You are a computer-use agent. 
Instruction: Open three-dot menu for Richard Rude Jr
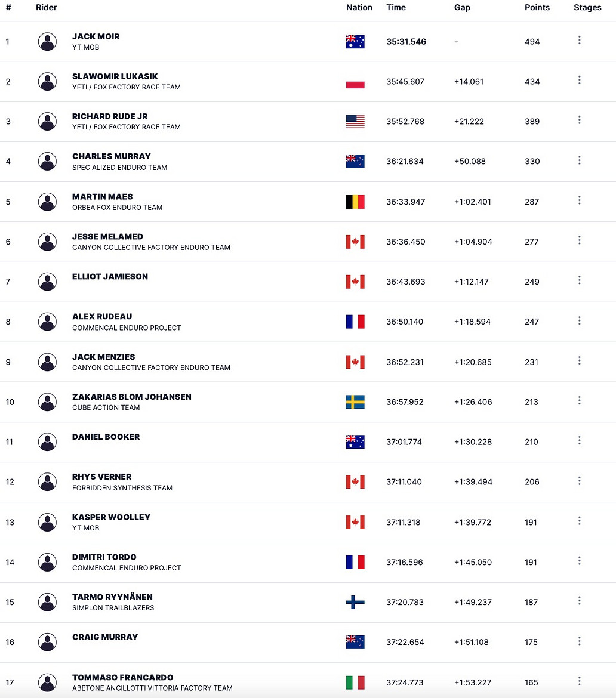579,120
